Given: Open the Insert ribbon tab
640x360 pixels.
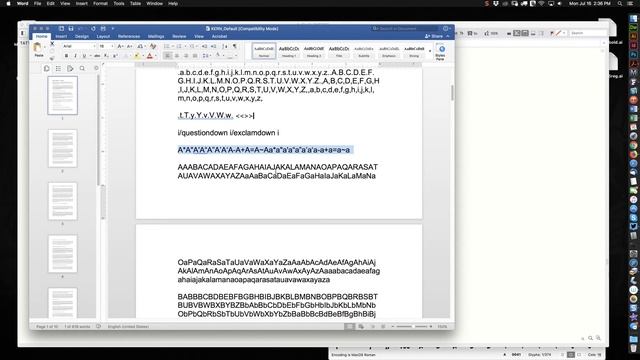Looking at the screenshot, I should click(61, 36).
